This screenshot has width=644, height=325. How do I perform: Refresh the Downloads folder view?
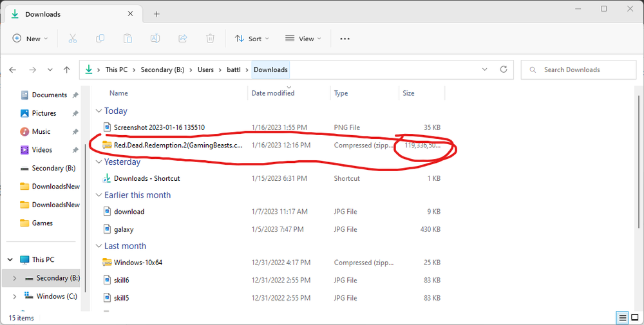coord(504,70)
